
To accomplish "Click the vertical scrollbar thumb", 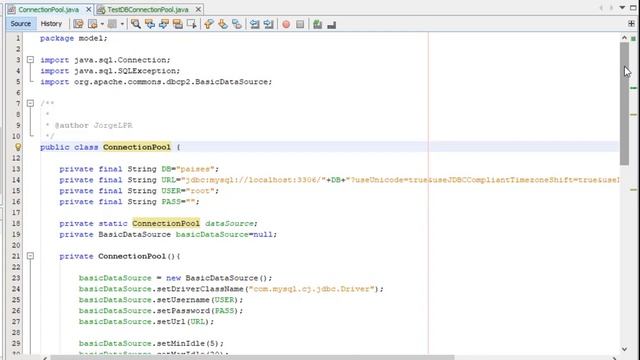I will [624, 104].
